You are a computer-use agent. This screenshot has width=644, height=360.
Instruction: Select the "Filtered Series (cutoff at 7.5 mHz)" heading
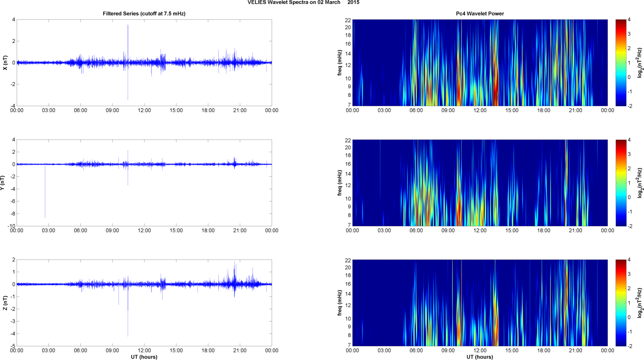pyautogui.click(x=144, y=14)
